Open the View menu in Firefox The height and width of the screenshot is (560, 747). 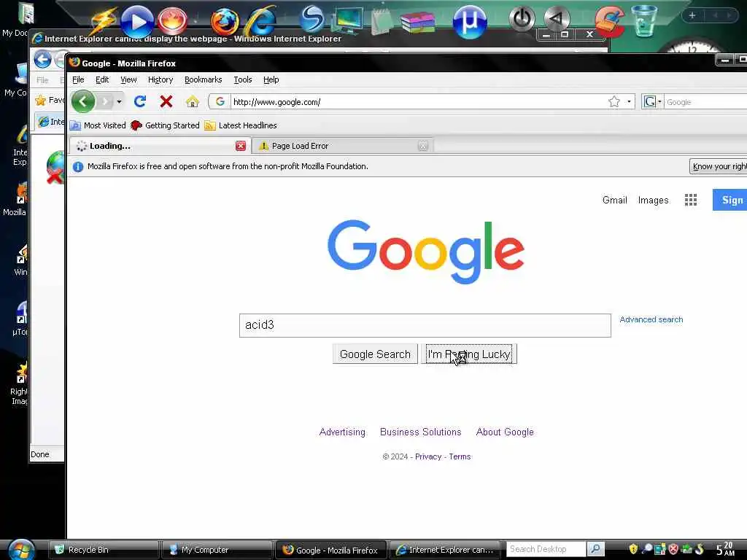tap(128, 79)
